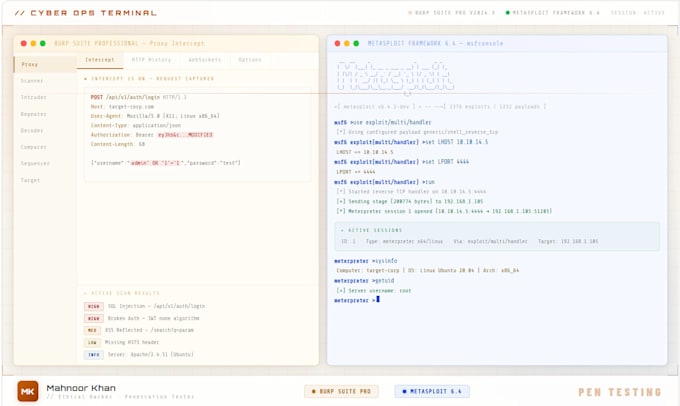This screenshot has height=406, width=680.
Task: Click the Session: Active label in top bar
Action: click(638, 13)
